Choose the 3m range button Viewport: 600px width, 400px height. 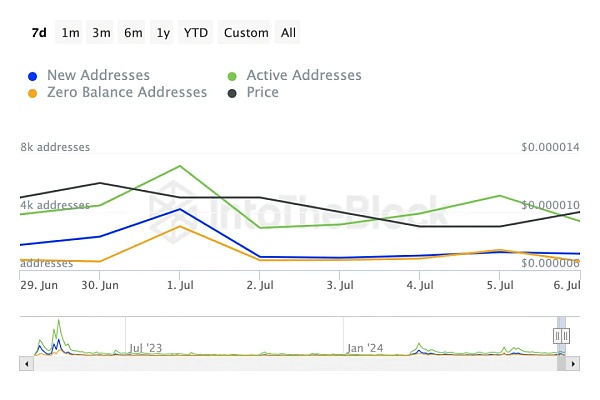(x=101, y=33)
